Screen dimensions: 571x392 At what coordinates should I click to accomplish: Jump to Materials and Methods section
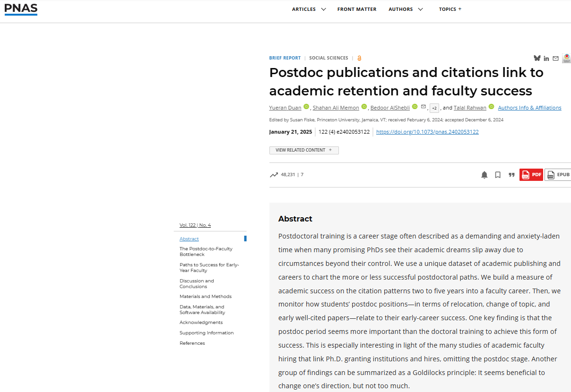coord(206,297)
